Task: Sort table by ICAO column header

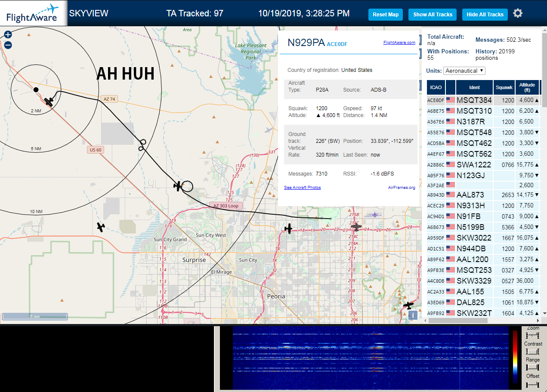Action: point(436,87)
